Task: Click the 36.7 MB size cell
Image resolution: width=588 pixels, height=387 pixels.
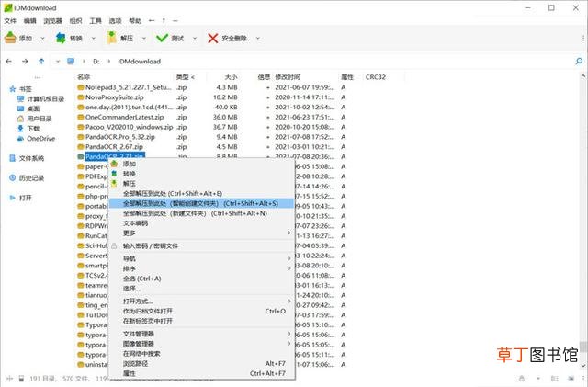Action: tap(225, 127)
